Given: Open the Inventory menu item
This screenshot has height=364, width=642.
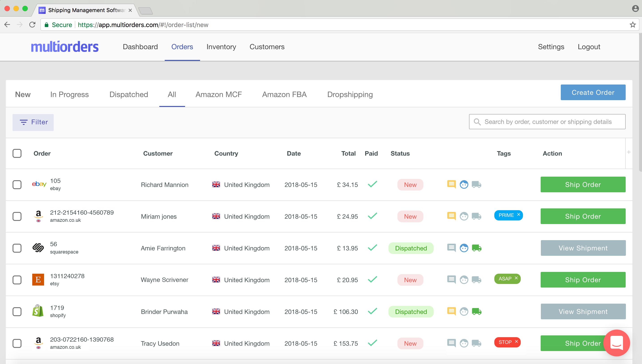Looking at the screenshot, I should point(221,47).
